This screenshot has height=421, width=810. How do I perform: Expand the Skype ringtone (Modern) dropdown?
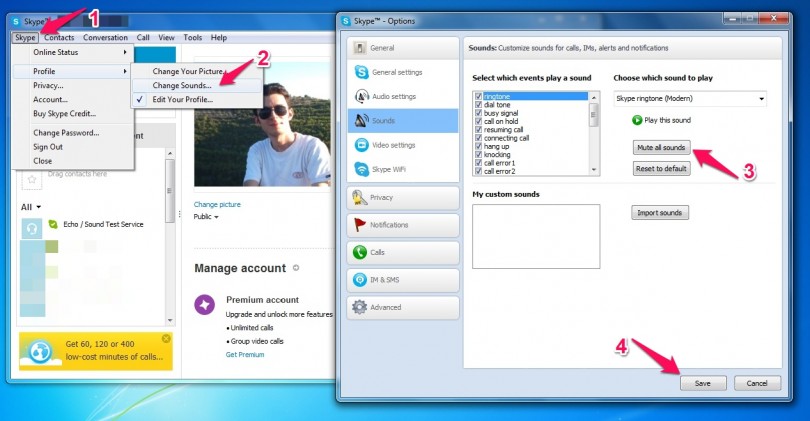761,99
